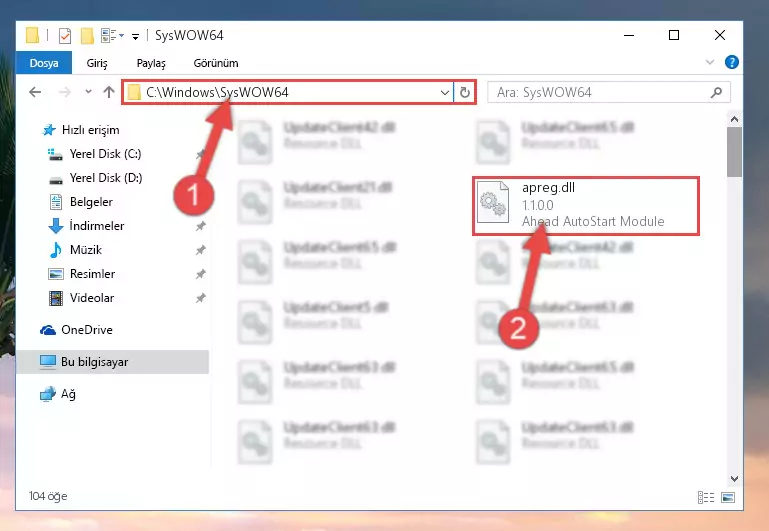Click the back navigation arrow

click(x=35, y=92)
